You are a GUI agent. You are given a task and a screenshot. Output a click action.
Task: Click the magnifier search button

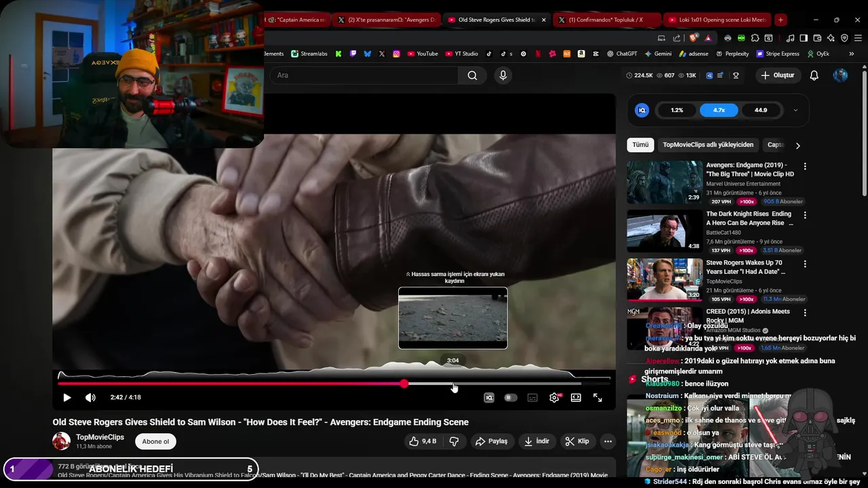pos(472,75)
